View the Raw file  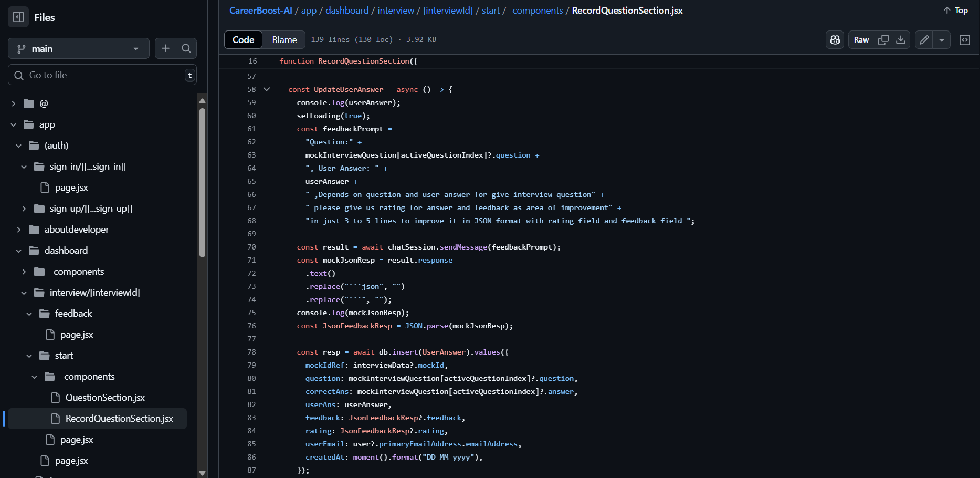[861, 40]
